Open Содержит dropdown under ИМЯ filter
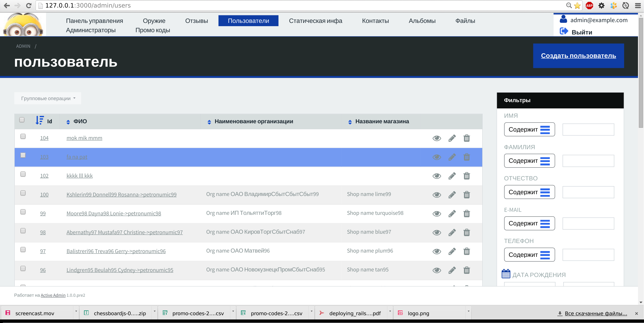The image size is (644, 323). (x=529, y=130)
